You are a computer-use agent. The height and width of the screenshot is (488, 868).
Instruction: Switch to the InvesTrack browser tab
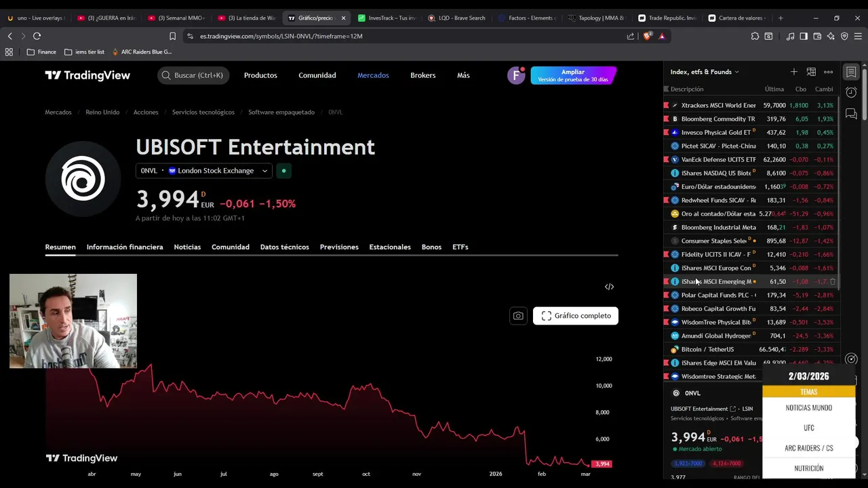coord(387,18)
